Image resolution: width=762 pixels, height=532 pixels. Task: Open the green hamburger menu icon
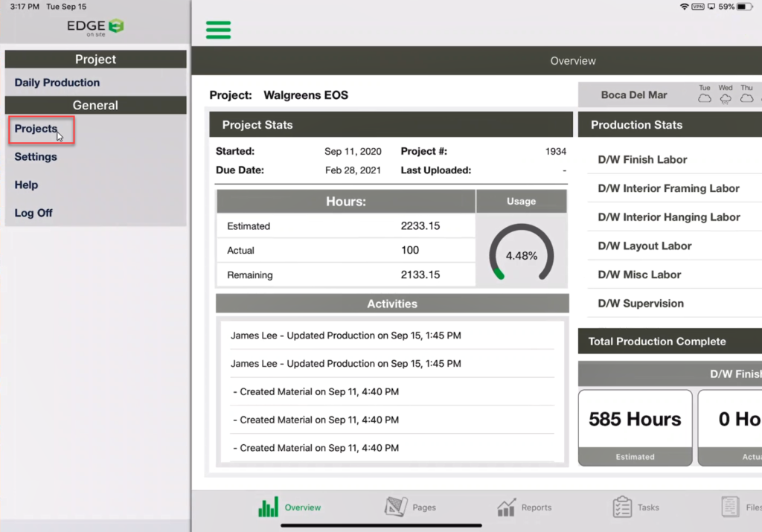(x=218, y=30)
